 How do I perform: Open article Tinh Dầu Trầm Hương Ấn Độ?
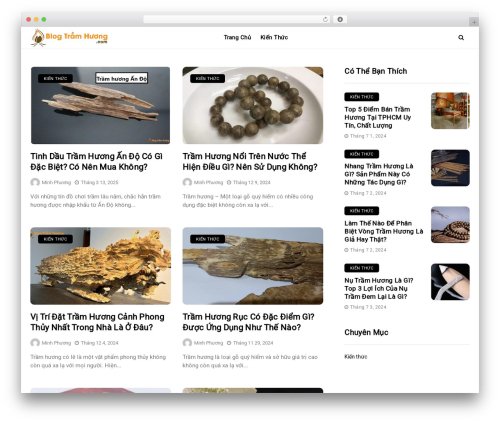[x=97, y=162]
